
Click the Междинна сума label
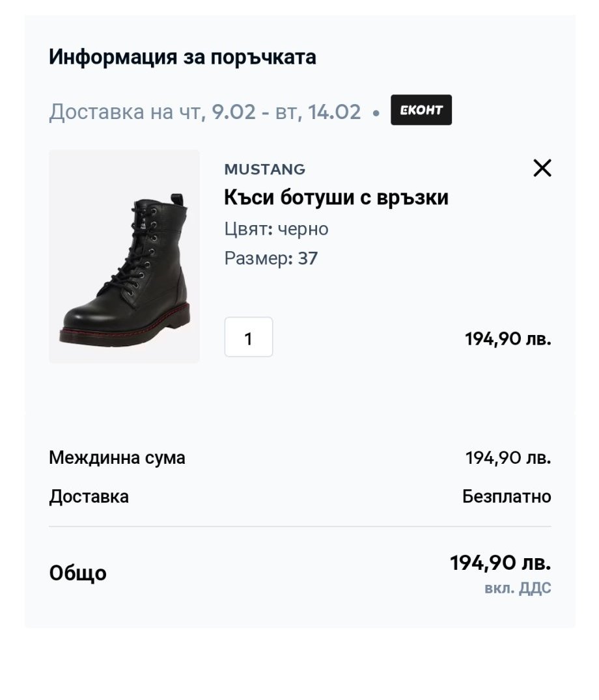117,458
